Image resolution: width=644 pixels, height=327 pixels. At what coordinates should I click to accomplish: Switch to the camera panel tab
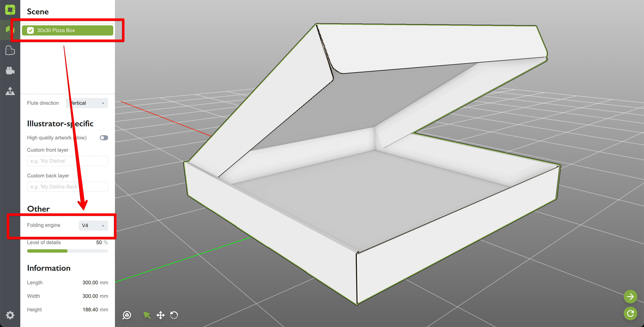click(10, 71)
